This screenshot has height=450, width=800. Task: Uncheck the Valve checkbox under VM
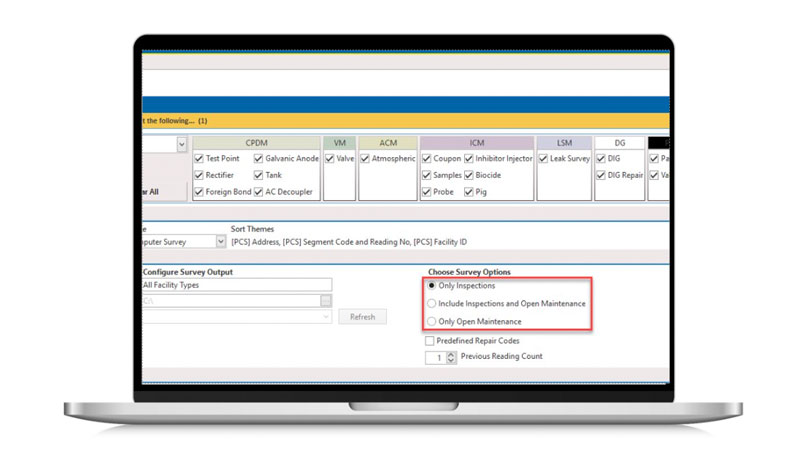tap(330, 159)
